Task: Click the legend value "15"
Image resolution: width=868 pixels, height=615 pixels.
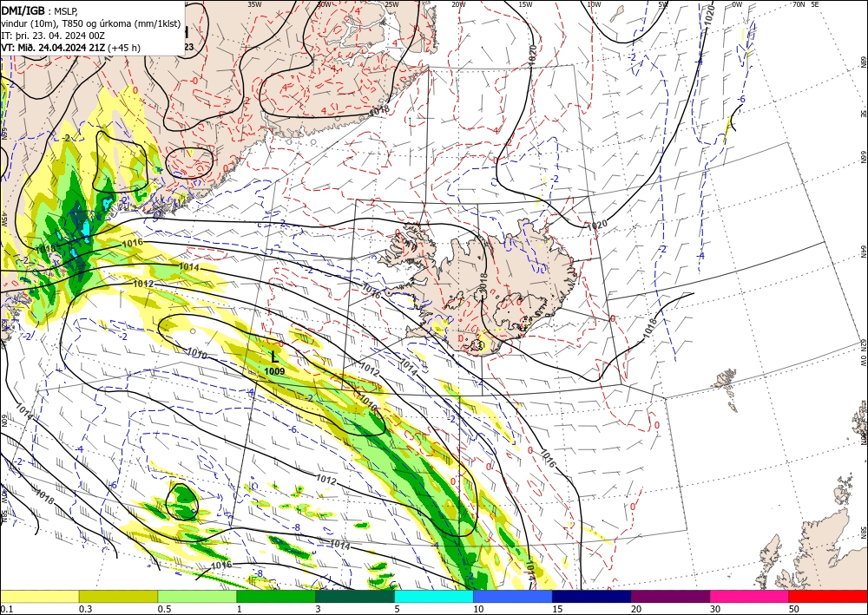Action: tap(557, 609)
